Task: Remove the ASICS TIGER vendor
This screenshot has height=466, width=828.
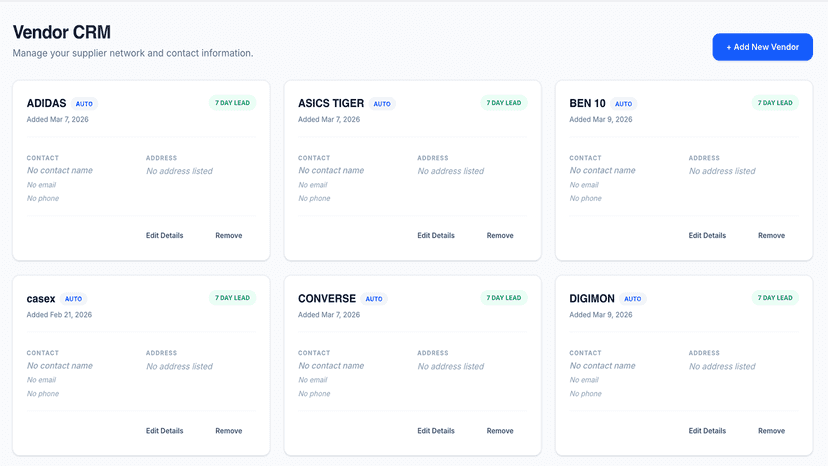Action: pos(500,236)
